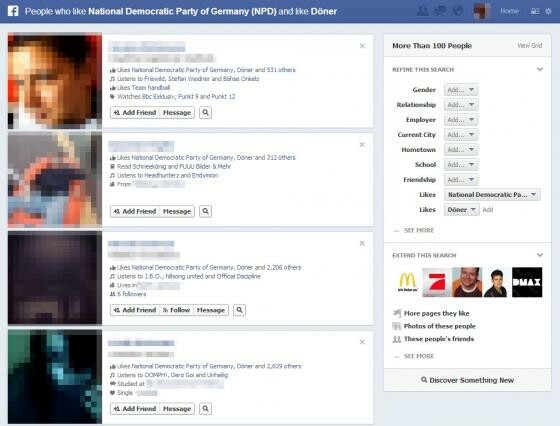Open These people's friends
This screenshot has height=426, width=560.
[x=439, y=339]
